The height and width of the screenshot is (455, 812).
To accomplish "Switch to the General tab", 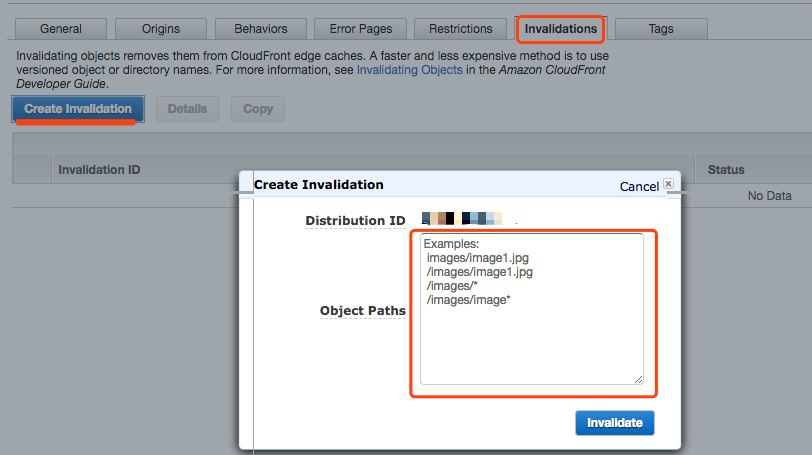I will [60, 29].
